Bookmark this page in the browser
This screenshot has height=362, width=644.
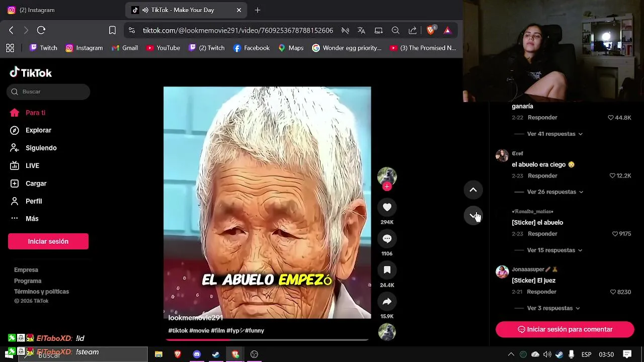tap(112, 30)
